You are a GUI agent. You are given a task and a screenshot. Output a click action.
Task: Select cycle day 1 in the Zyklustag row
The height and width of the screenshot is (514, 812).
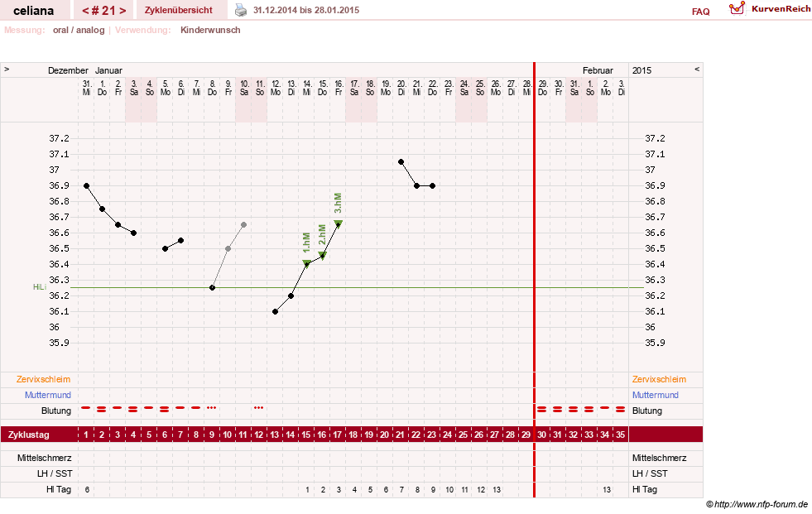click(86, 435)
